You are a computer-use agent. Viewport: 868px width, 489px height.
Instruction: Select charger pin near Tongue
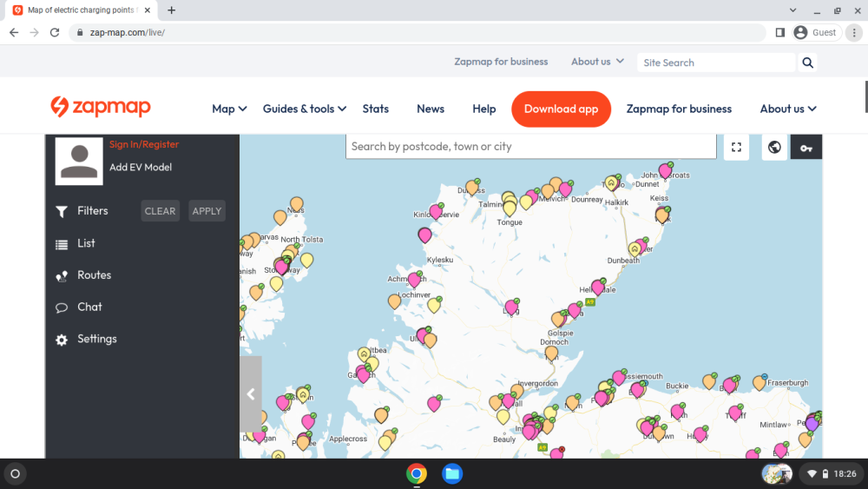510,208
